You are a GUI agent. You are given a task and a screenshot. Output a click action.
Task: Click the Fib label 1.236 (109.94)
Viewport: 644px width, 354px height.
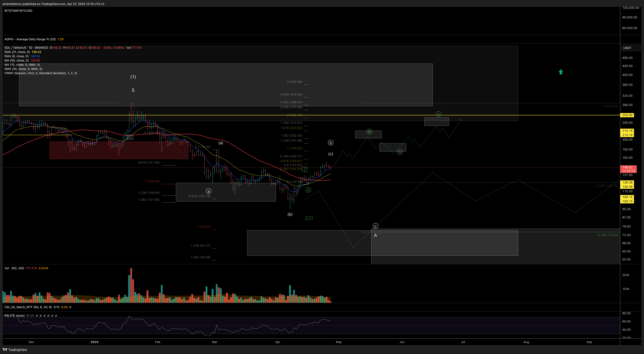point(149,193)
